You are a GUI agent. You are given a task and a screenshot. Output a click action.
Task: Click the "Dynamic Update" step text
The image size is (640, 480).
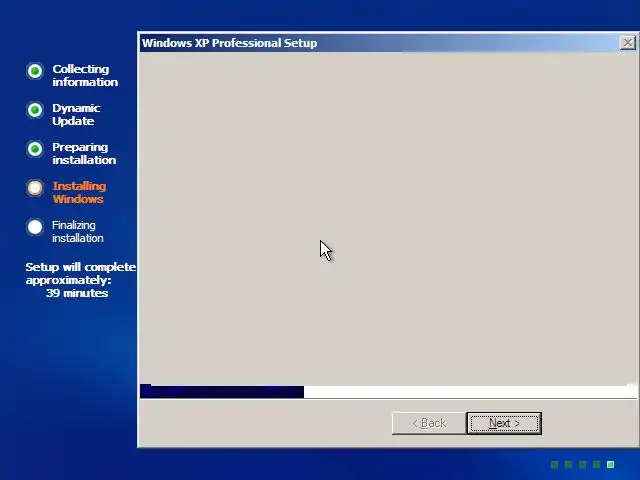click(x=76, y=114)
